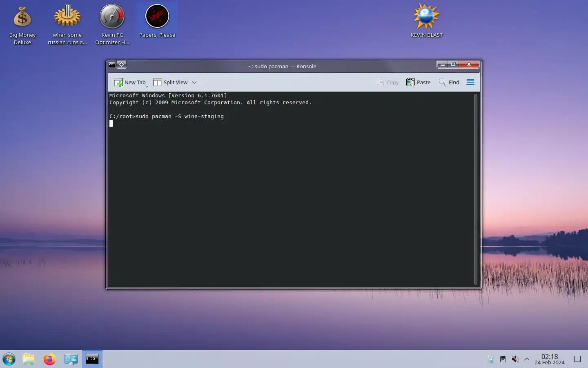Maximize the Konsole window
This screenshot has width=588, height=368.
click(453, 64)
